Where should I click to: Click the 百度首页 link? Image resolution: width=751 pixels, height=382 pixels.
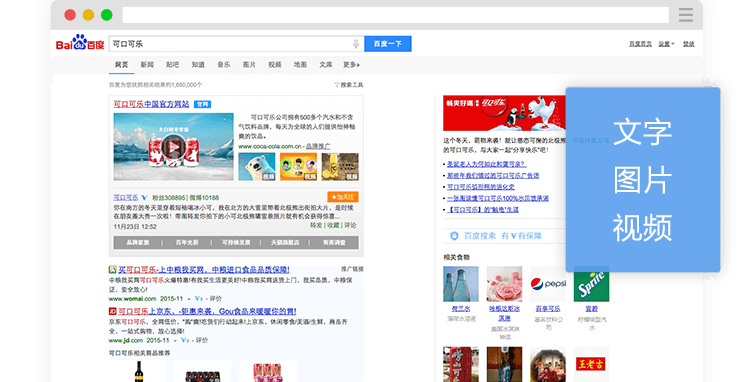click(640, 44)
